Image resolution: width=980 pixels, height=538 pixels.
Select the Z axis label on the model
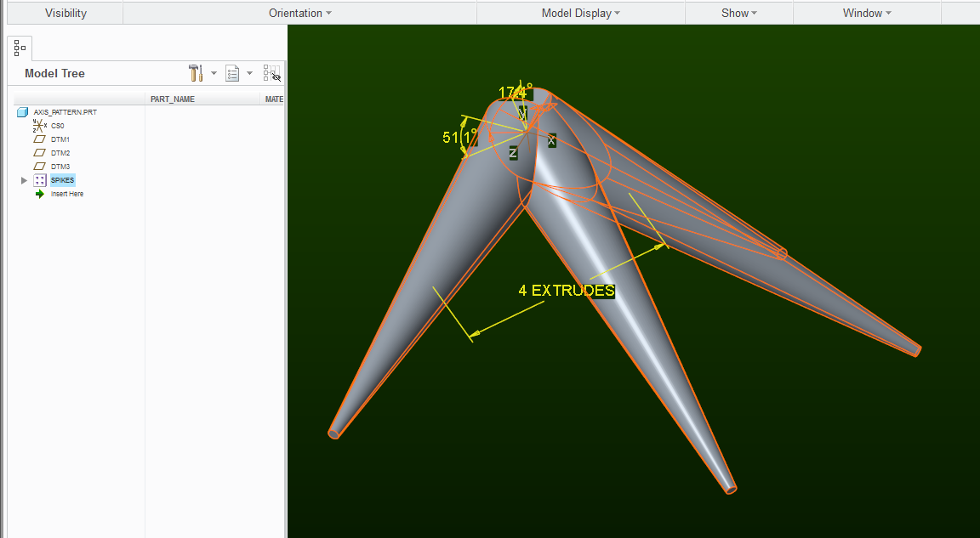[x=512, y=153]
